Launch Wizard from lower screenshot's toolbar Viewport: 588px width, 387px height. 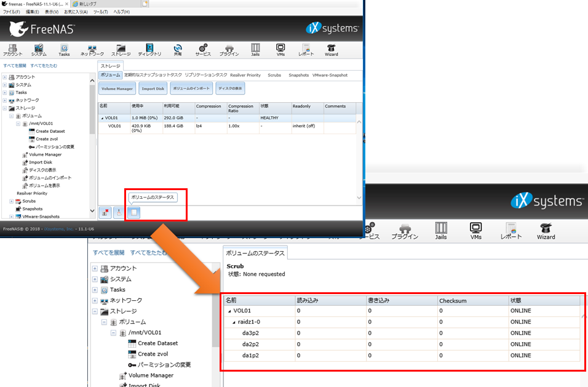546,231
